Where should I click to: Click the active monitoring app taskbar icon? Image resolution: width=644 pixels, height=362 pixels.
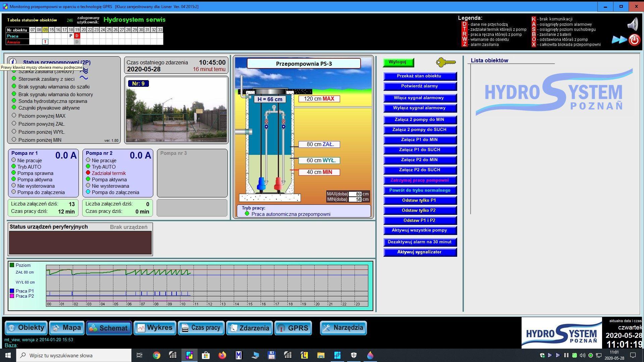189,355
